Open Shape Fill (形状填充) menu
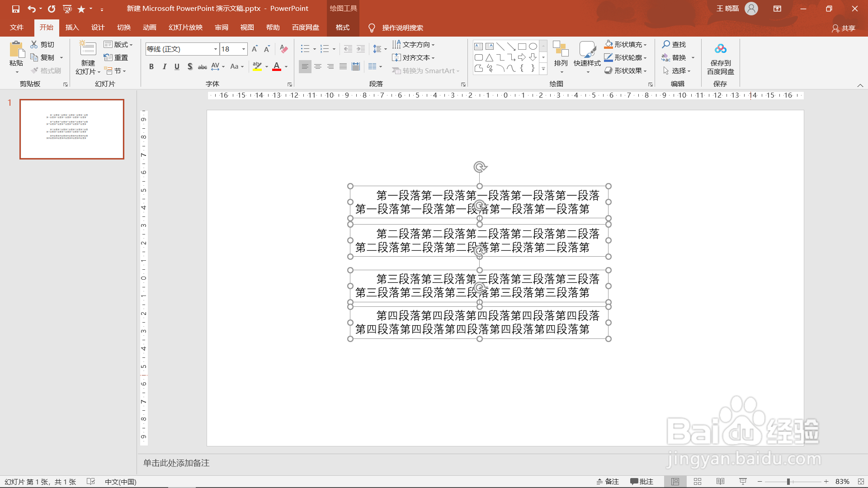Screen dimensions: 868x488 [x=626, y=44]
